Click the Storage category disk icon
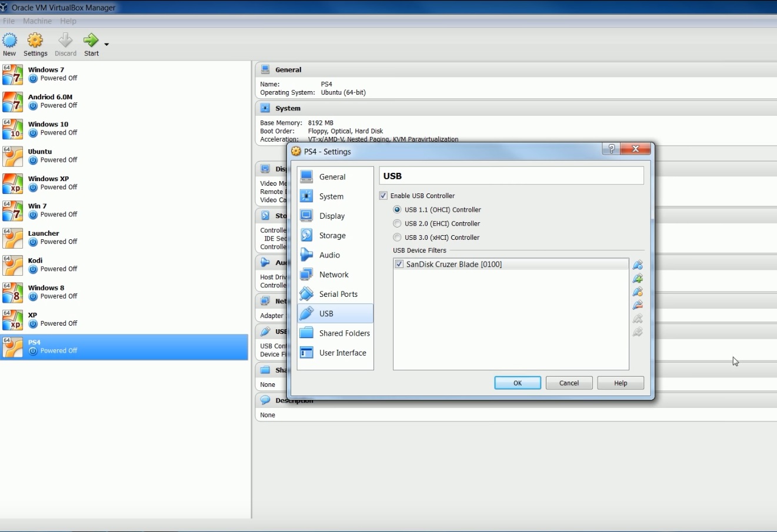Viewport: 777px width, 532px height. [x=306, y=235]
